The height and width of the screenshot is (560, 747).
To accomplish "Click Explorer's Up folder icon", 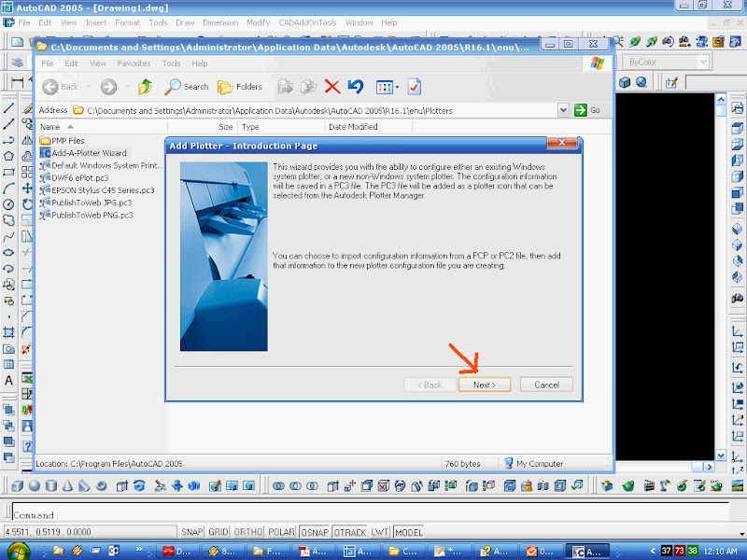I will pos(145,87).
